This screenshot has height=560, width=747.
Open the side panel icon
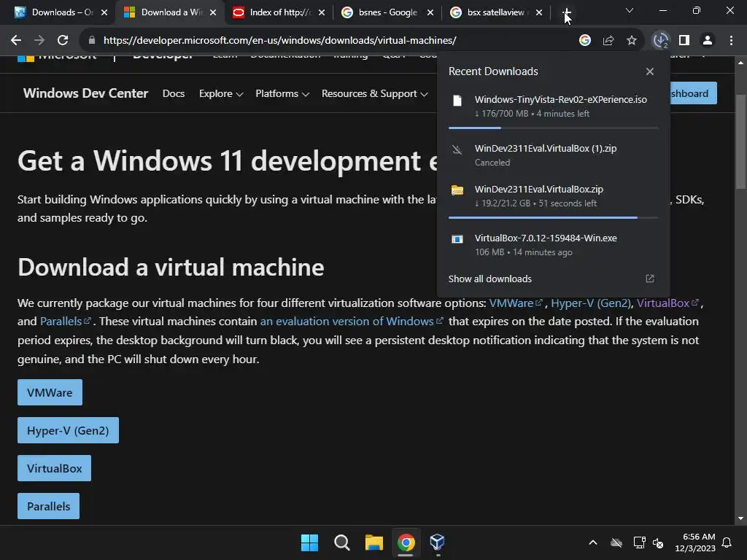pos(684,41)
